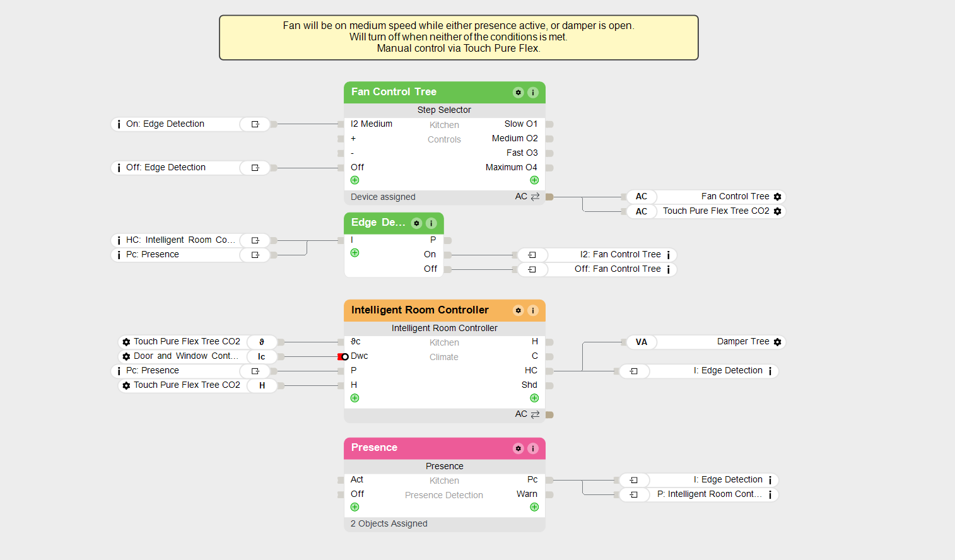This screenshot has width=955, height=560.
Task: Expand inputs with green plus on Fan Control Tree
Action: tap(355, 180)
